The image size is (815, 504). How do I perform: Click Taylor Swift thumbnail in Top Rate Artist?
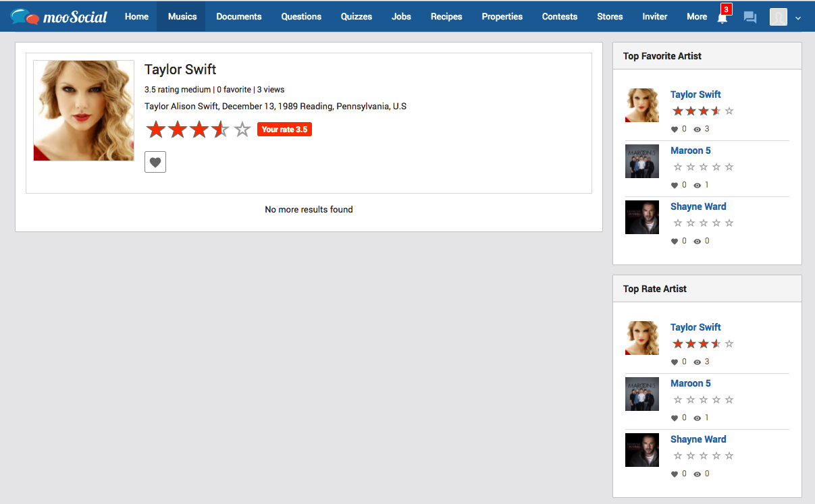point(642,338)
